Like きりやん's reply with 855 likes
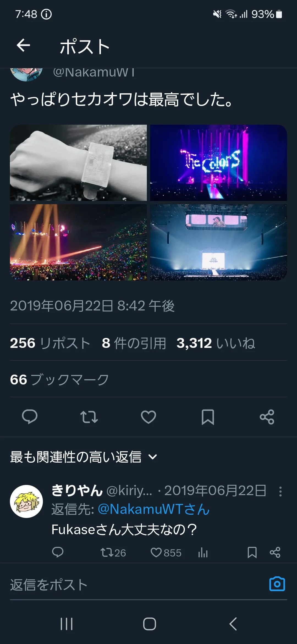297x644 pixels. tap(166, 553)
